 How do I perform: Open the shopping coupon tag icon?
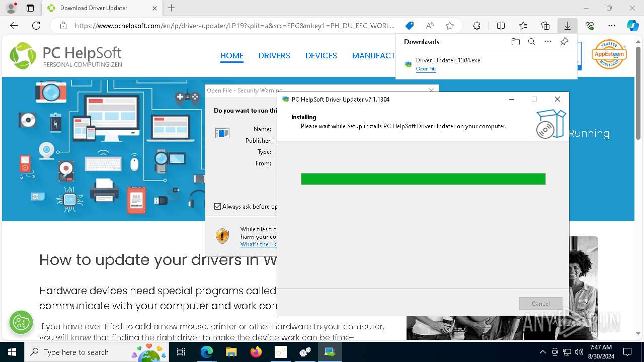pos(410,26)
